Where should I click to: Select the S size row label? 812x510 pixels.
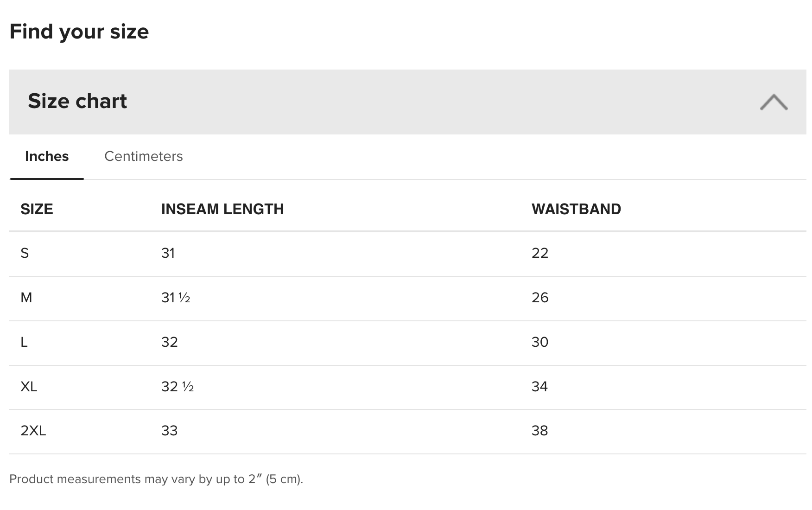[25, 253]
